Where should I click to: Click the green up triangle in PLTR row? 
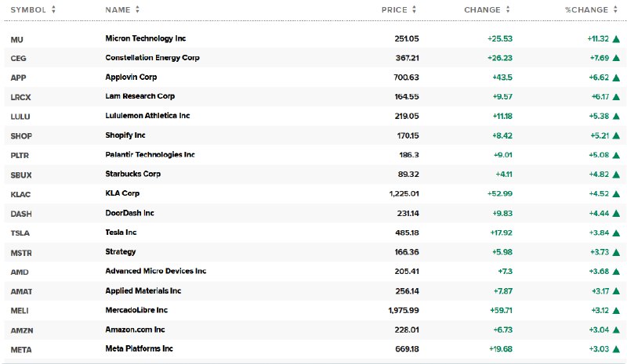click(616, 156)
